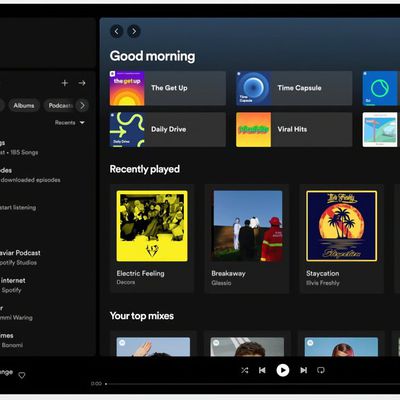
Task: Click the Recently played heading
Action: pos(145,169)
